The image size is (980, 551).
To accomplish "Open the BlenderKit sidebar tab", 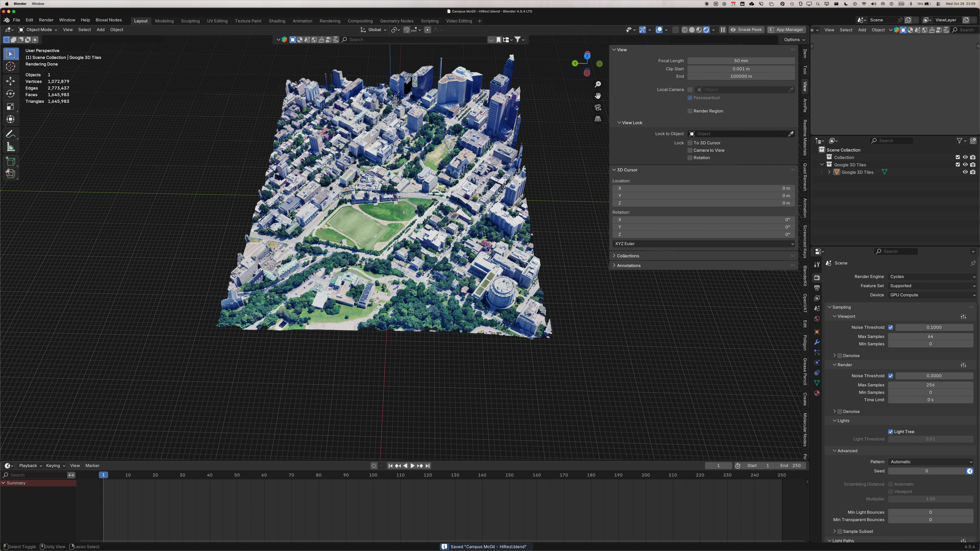I will [805, 276].
